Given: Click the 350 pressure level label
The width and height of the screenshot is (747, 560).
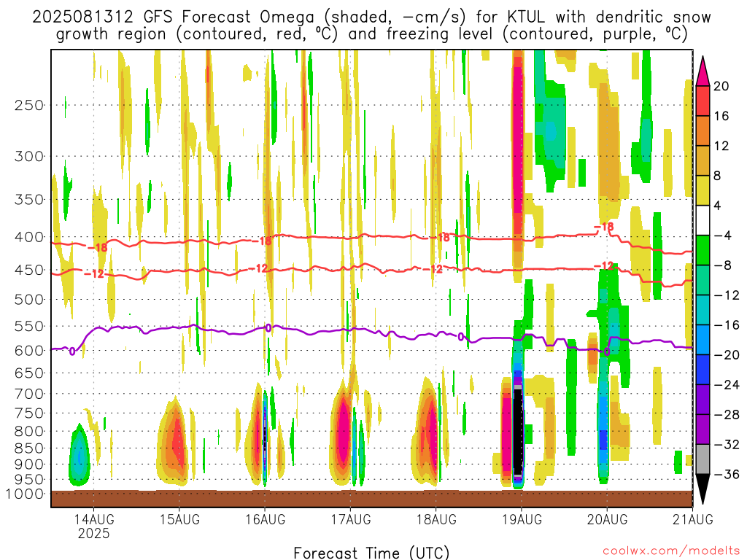Looking at the screenshot, I should click(29, 200).
